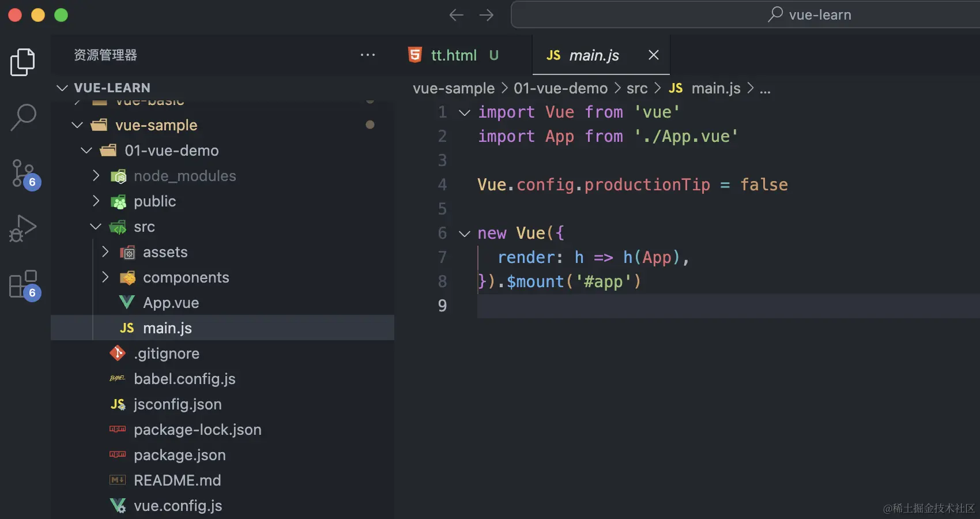Open explorer more actions ellipsis menu
This screenshot has width=980, height=519.
coord(368,55)
